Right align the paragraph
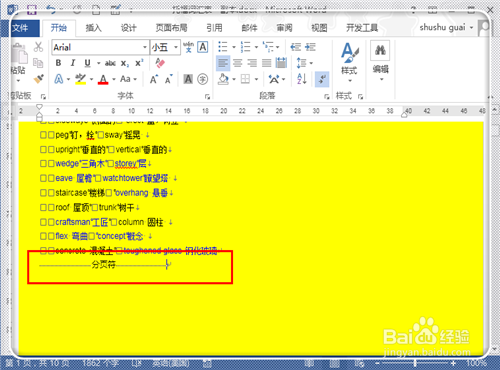This screenshot has width=500, height=370. pyautogui.click(x=252, y=63)
